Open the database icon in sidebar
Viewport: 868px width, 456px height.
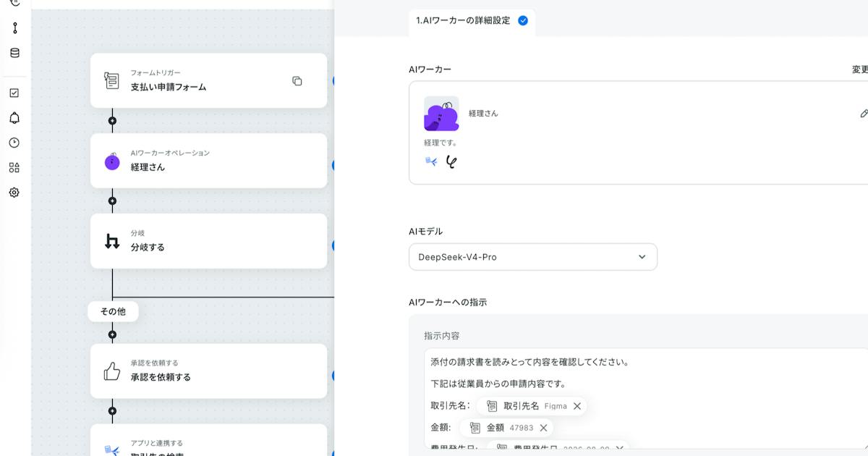tap(14, 53)
